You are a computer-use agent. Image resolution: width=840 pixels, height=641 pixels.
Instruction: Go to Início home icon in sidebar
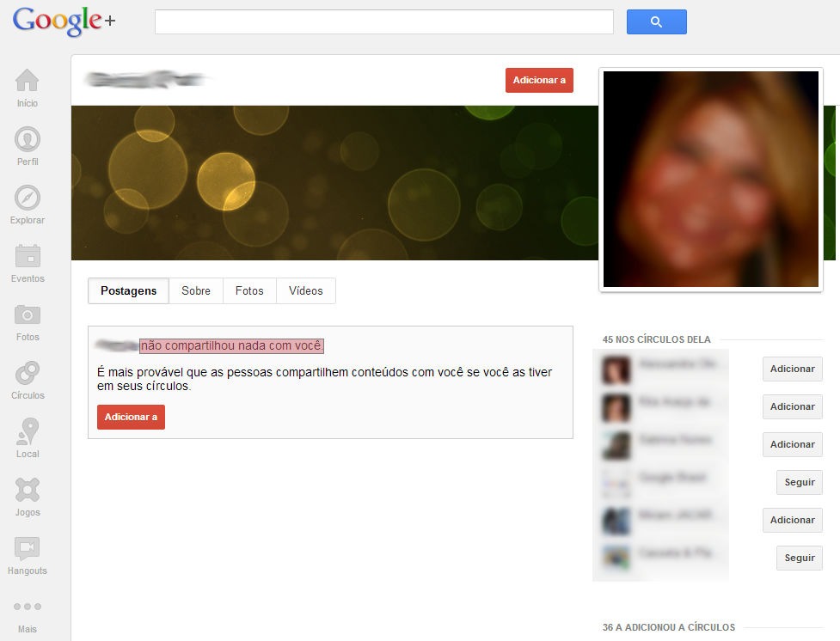click(28, 82)
